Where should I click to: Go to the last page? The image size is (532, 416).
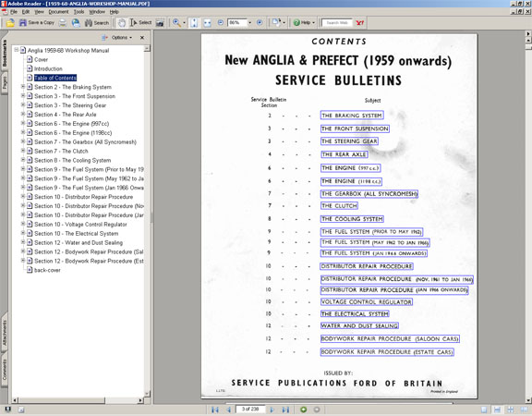tap(285, 410)
